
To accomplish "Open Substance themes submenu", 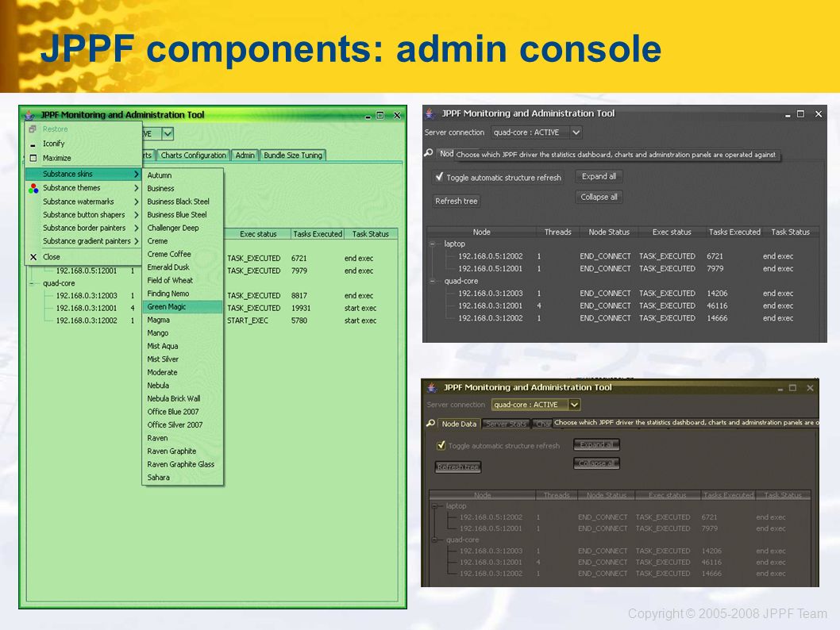I will coord(83,188).
